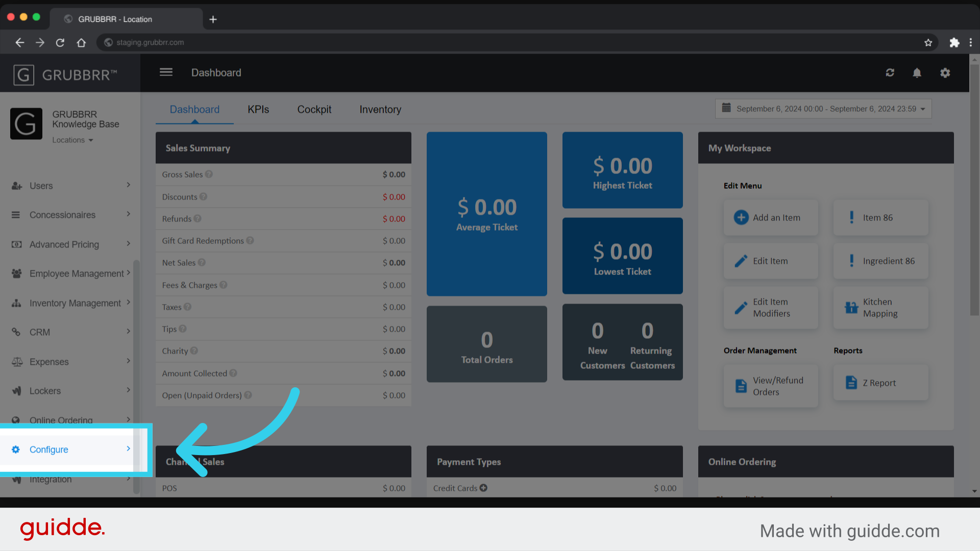The width and height of the screenshot is (980, 551).
Task: Select the GRUBBRR - Location browser tab
Action: (x=126, y=19)
